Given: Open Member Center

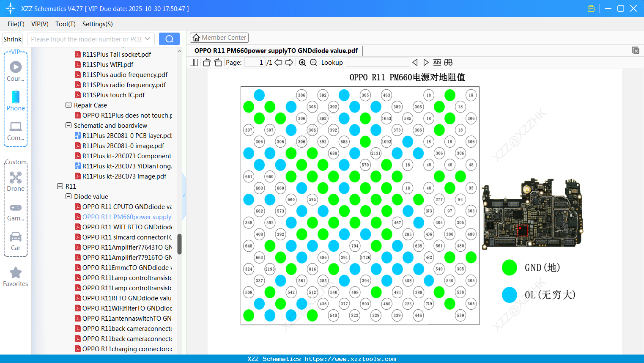Looking at the screenshot, I should click(x=219, y=38).
